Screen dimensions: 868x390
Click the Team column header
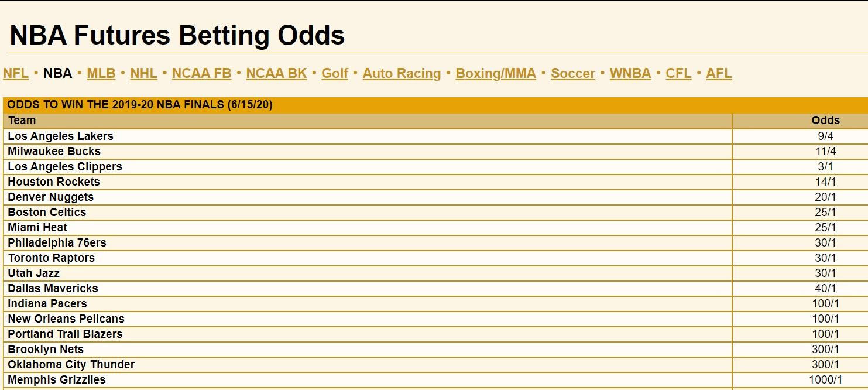(22, 121)
